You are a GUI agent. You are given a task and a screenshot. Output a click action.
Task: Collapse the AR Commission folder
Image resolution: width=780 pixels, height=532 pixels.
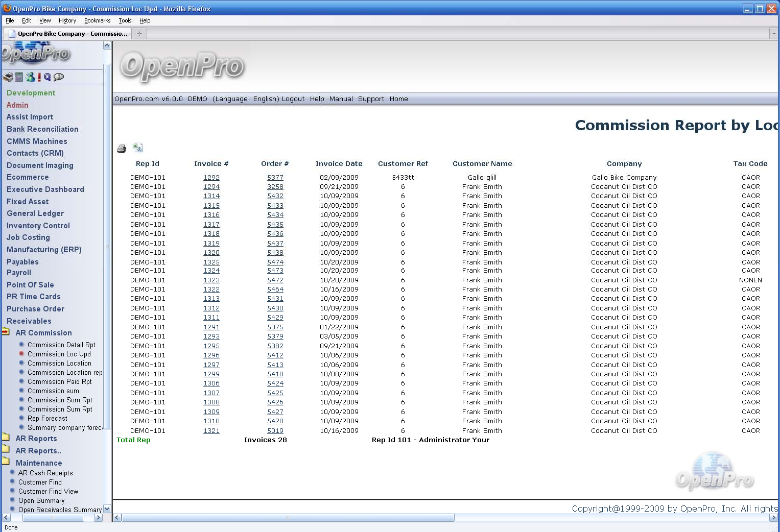(x=6, y=332)
